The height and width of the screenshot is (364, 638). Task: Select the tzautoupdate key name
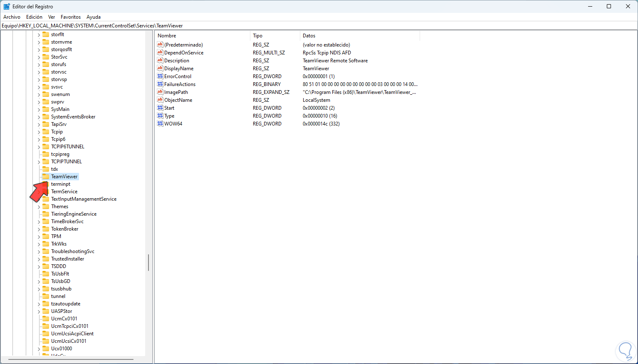66,304
